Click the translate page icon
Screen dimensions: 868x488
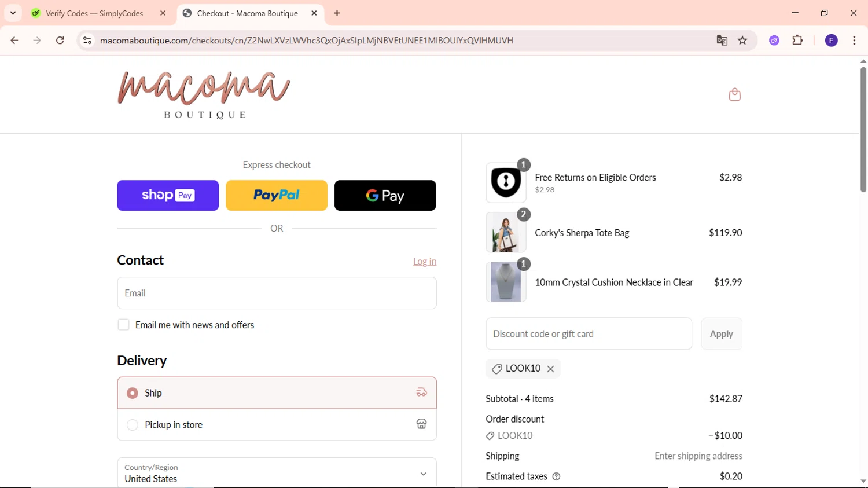pyautogui.click(x=722, y=41)
